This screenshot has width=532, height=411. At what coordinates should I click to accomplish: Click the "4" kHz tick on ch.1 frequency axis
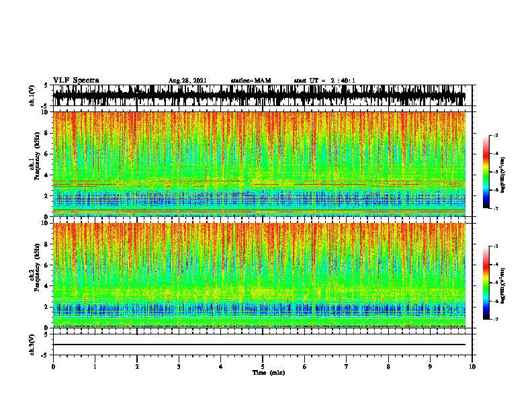48,175
